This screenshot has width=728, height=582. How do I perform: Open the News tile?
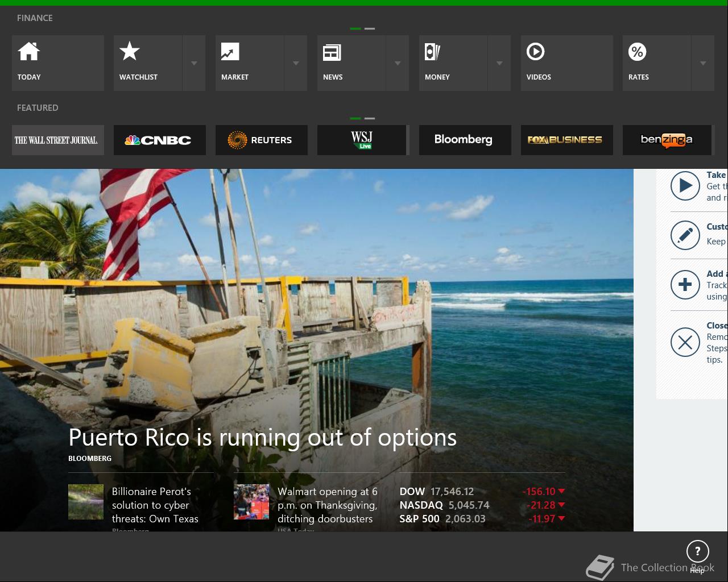pyautogui.click(x=351, y=63)
